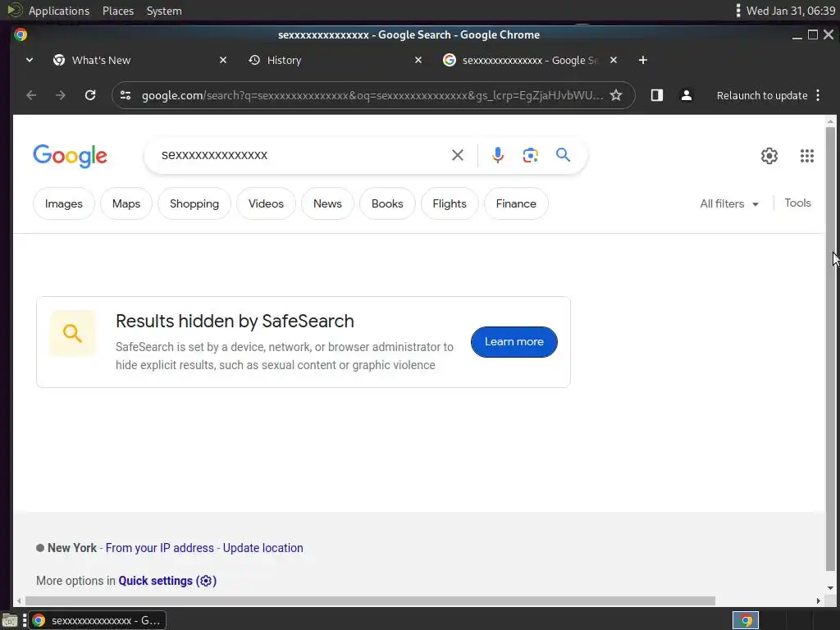The width and height of the screenshot is (840, 630).
Task: Close the Google Search tab
Action: point(614,60)
